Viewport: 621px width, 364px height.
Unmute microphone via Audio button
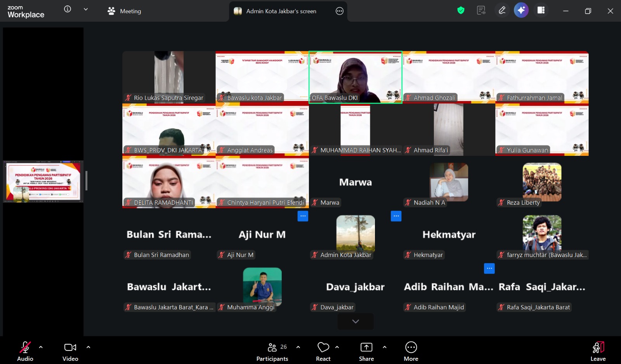25,352
